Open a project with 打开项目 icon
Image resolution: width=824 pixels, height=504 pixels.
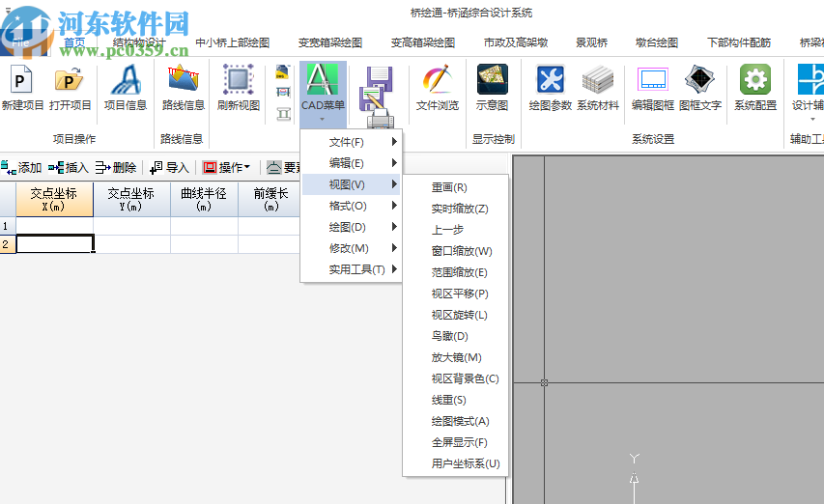70,88
